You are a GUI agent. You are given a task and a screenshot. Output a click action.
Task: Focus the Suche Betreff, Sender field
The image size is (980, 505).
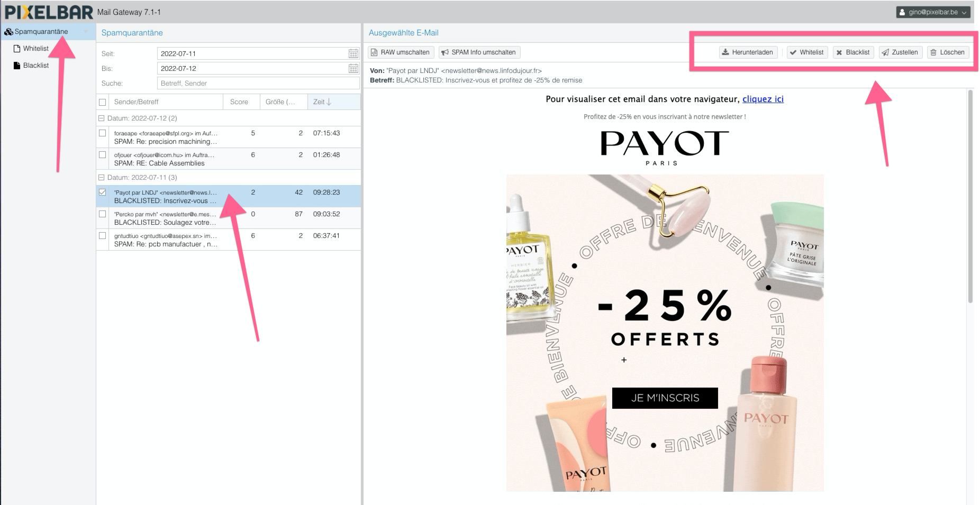(258, 83)
